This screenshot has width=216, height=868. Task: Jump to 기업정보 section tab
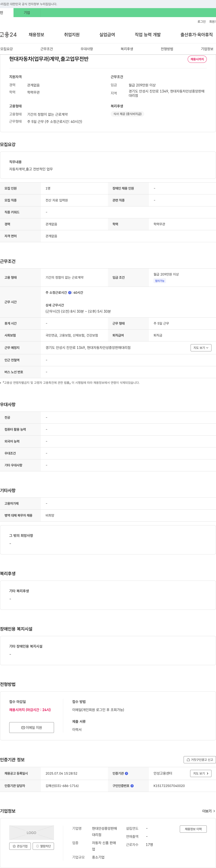[207, 49]
